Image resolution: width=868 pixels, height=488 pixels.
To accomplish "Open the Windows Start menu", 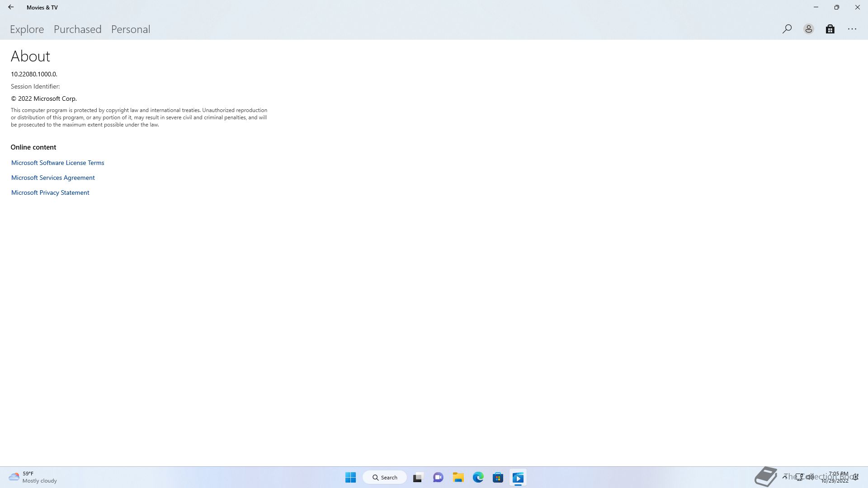I will click(x=350, y=477).
